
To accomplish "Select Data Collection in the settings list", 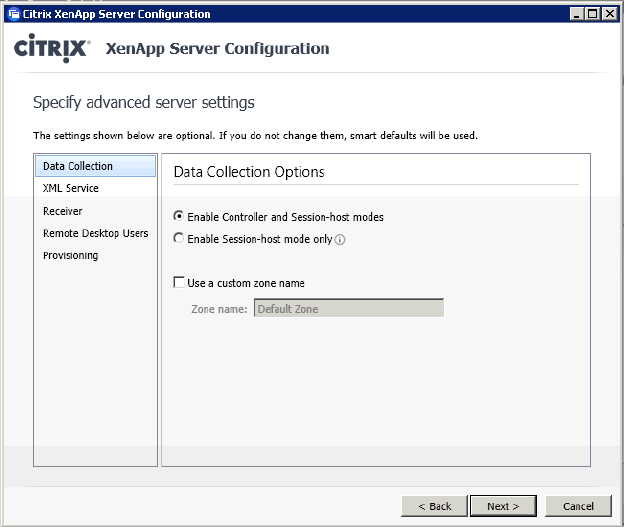I will 78,166.
